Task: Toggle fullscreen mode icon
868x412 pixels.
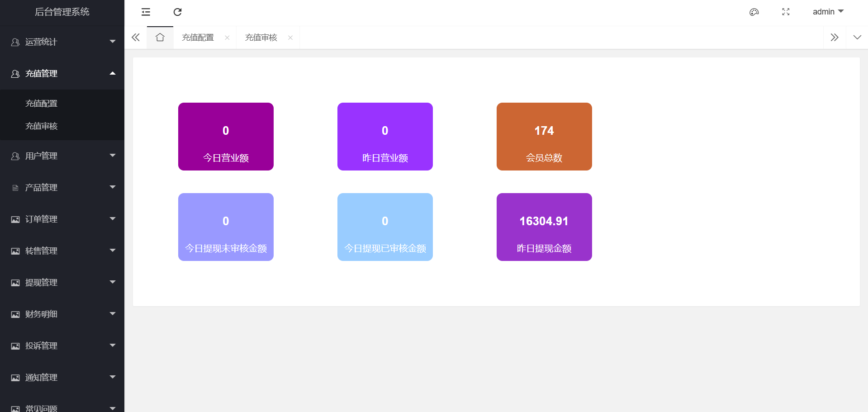Action: click(786, 12)
